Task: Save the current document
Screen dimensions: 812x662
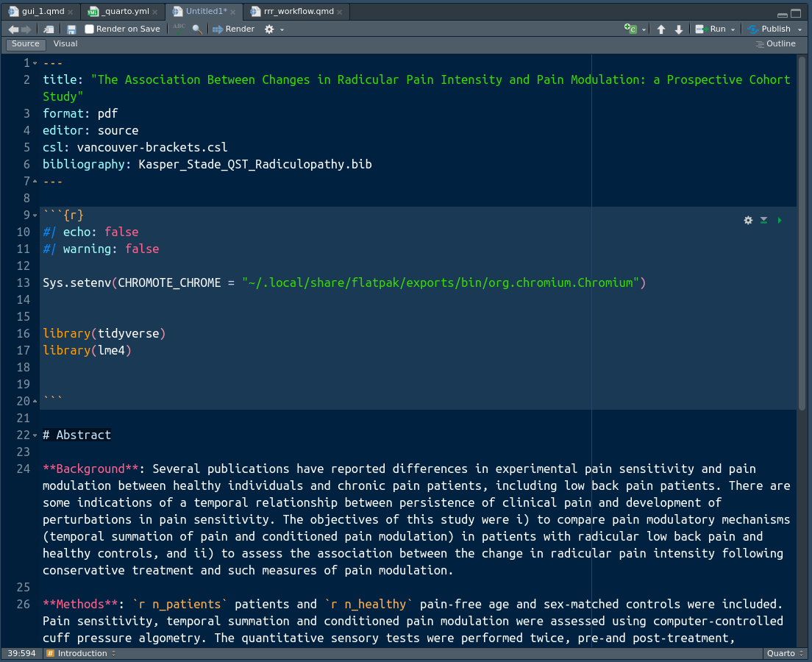Action: coord(71,29)
